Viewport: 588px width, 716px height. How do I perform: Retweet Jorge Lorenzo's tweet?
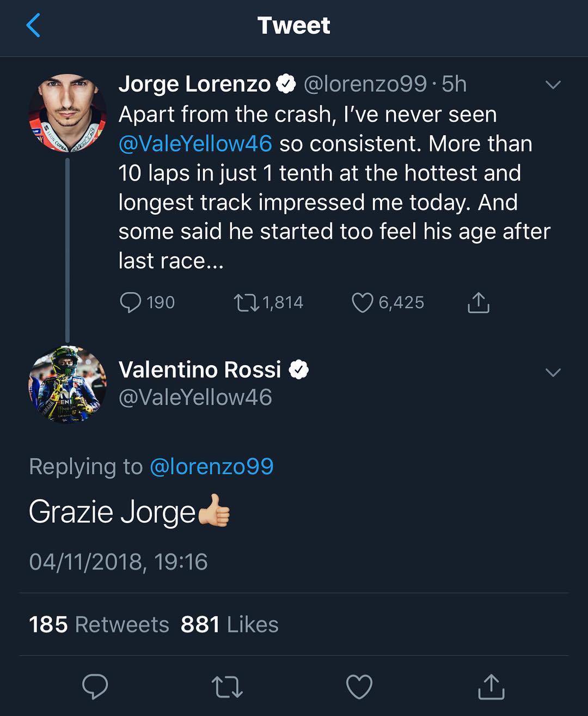[246, 302]
